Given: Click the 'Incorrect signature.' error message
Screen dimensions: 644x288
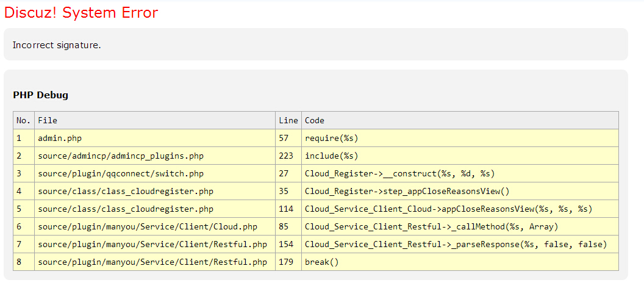Looking at the screenshot, I should (x=57, y=45).
